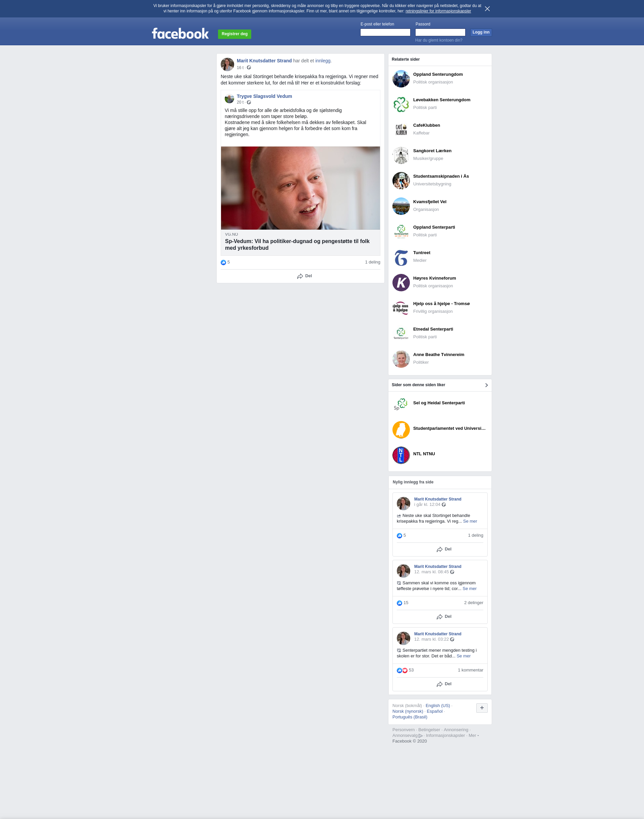644x819 pixels.
Task: Click the Facebook logo
Action: click(x=180, y=34)
